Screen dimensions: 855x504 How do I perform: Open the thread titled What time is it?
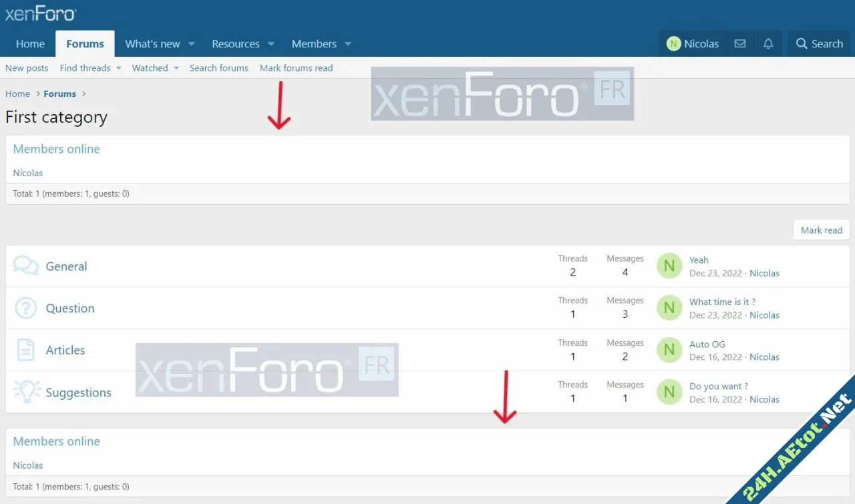pos(723,301)
